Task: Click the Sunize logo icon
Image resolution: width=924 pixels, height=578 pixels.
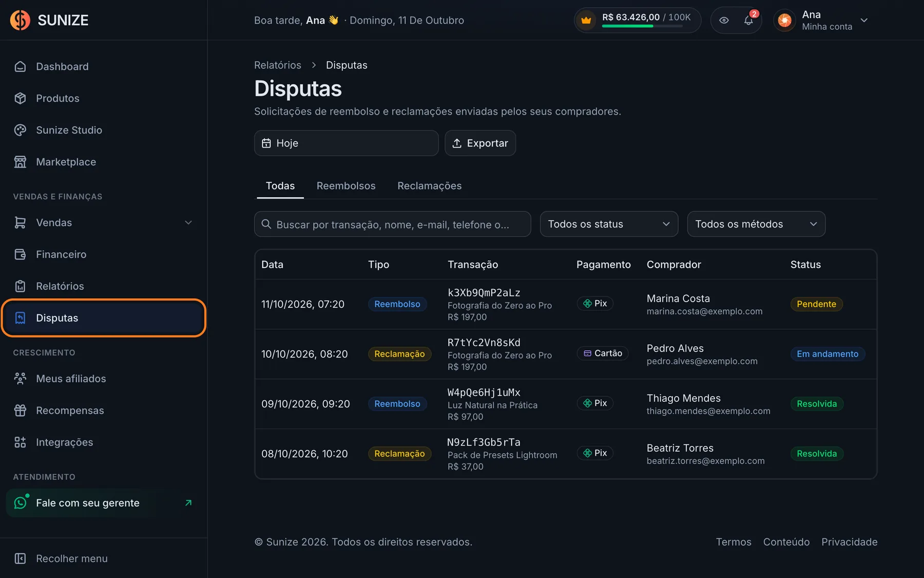Action: coord(20,20)
